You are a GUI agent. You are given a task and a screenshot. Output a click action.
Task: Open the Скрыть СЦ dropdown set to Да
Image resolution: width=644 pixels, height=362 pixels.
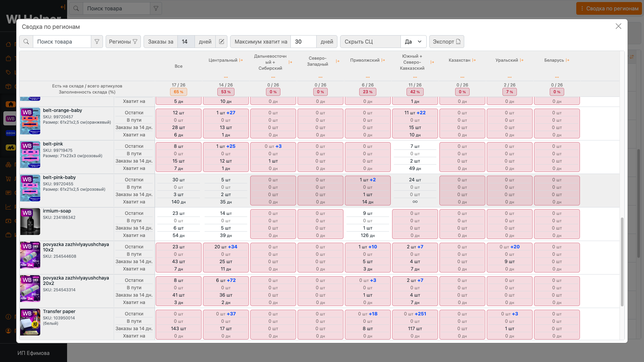click(413, 42)
